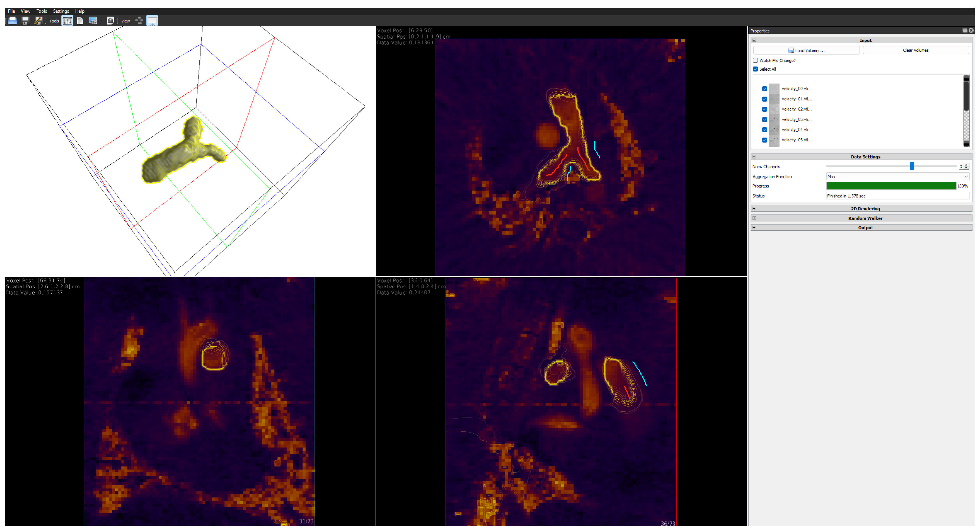Image resolution: width=980 pixels, height=531 pixels.
Task: Click the document page tool icon
Action: (x=80, y=21)
